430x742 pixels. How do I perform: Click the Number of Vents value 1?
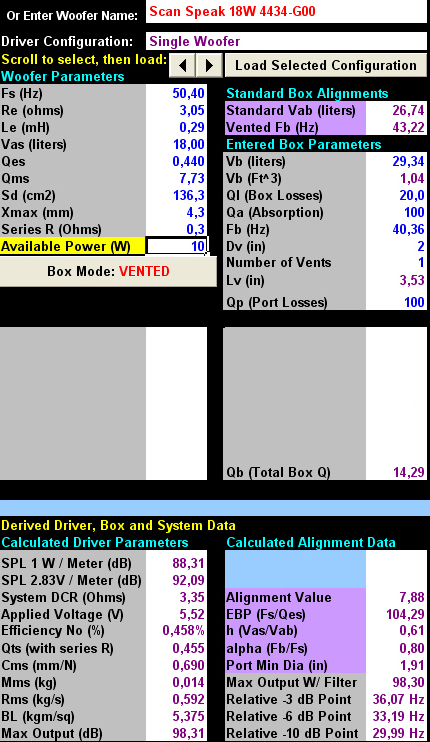tap(421, 263)
